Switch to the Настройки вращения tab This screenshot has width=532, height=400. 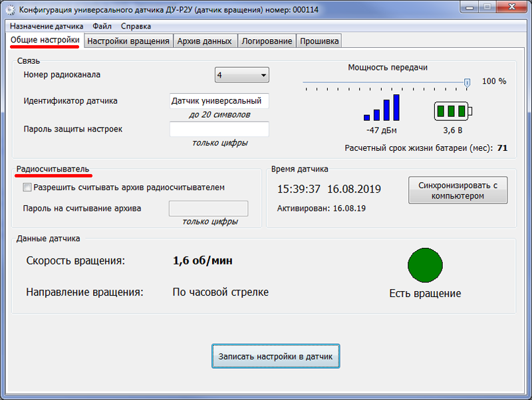128,41
